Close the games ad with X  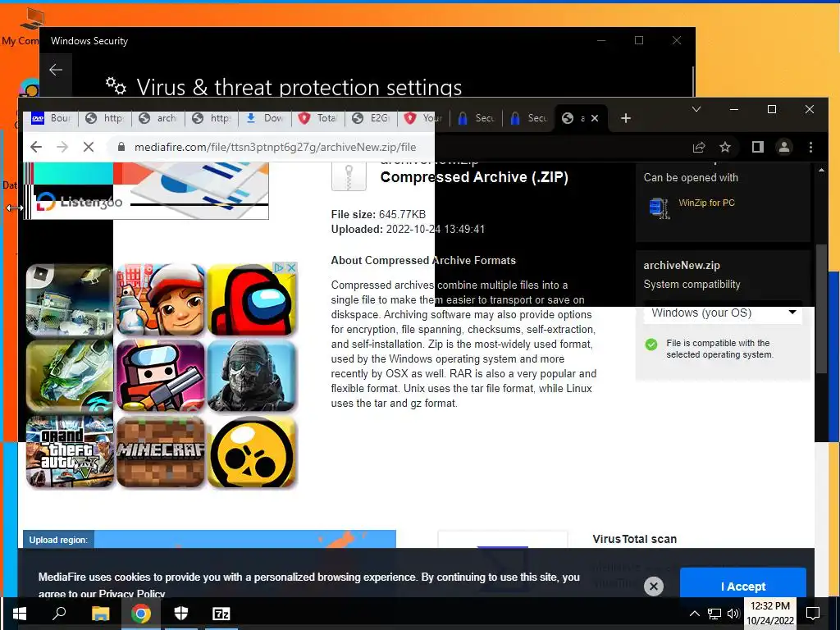(x=291, y=267)
